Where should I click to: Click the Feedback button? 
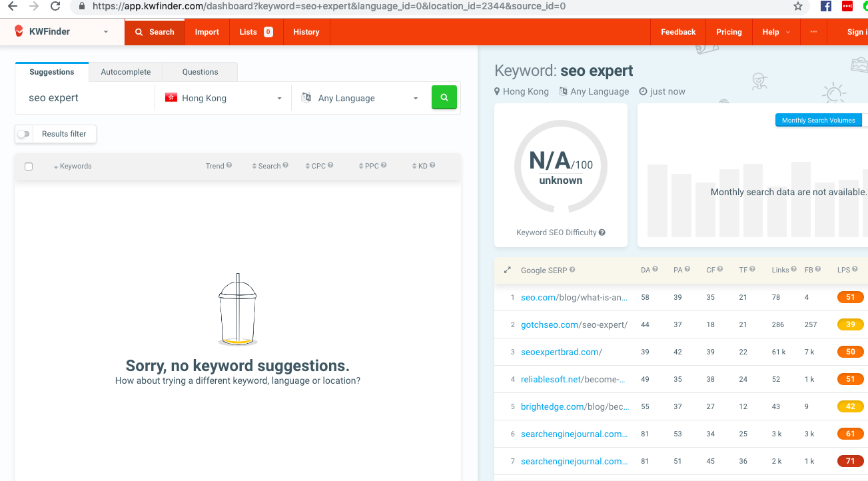678,32
